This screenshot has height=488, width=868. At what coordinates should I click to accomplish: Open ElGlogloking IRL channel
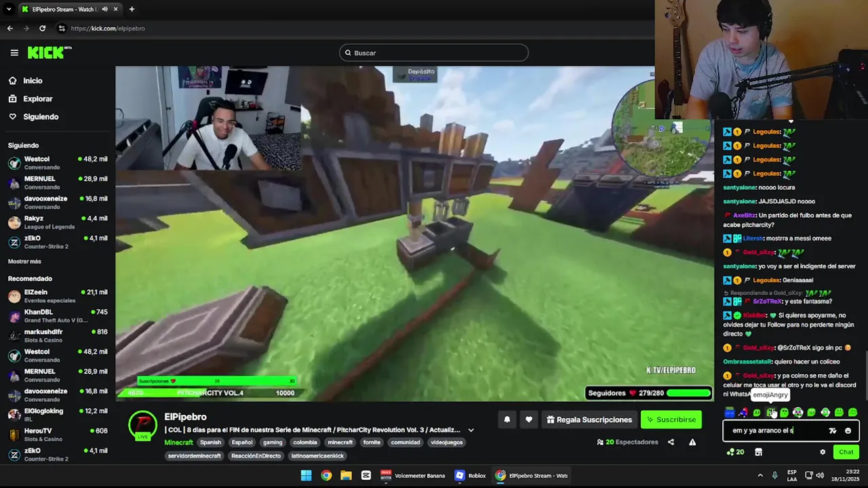[x=58, y=415]
